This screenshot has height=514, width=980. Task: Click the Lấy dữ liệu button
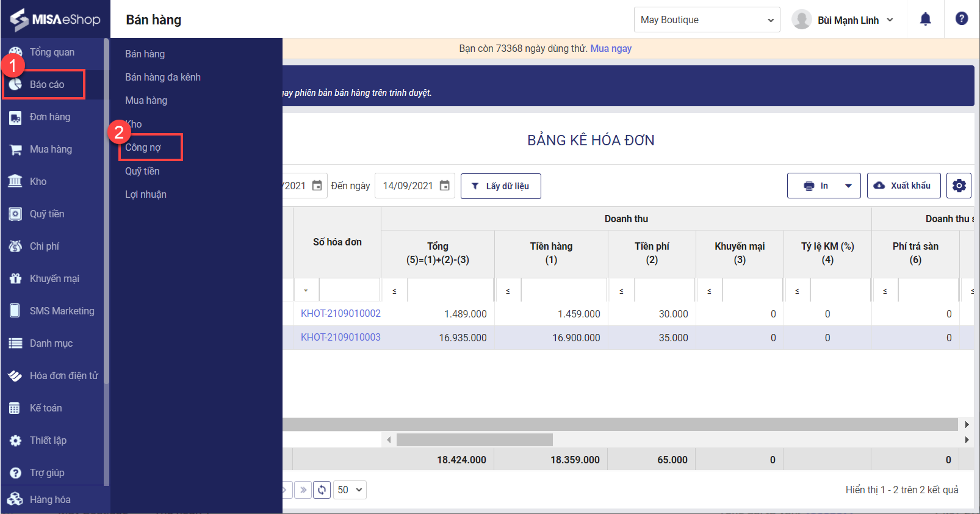[x=500, y=186]
